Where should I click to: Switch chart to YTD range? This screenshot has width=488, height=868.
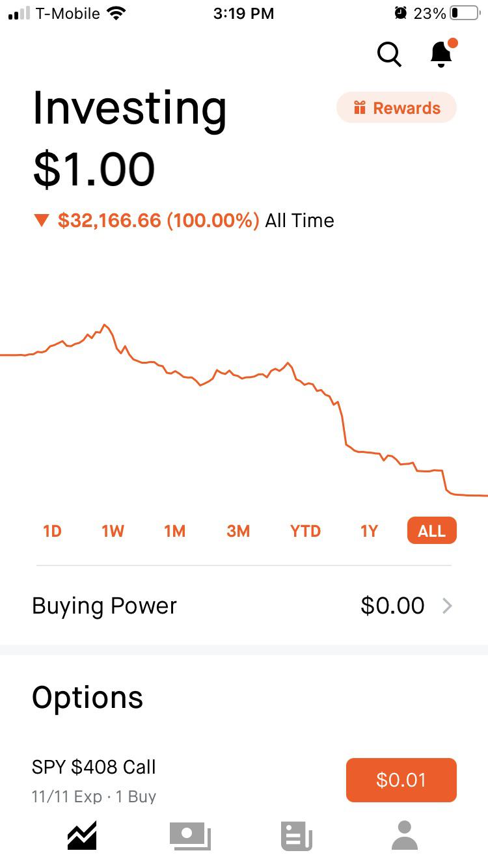click(x=305, y=531)
